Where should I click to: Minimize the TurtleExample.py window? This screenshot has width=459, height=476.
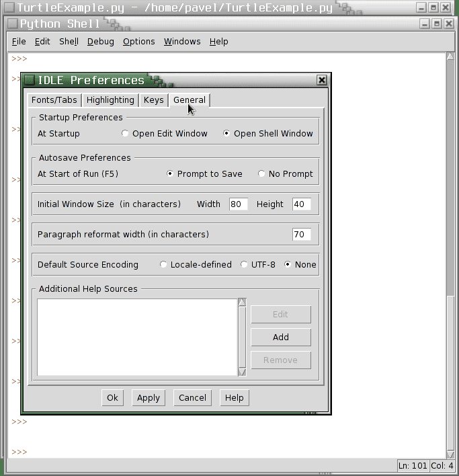click(421, 7)
